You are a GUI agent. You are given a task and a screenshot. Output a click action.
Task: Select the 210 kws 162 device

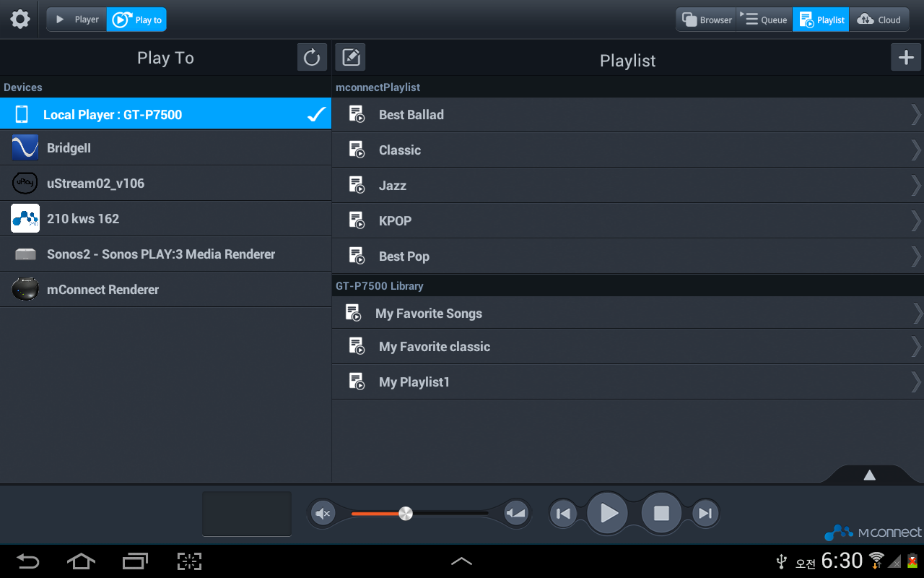165,219
